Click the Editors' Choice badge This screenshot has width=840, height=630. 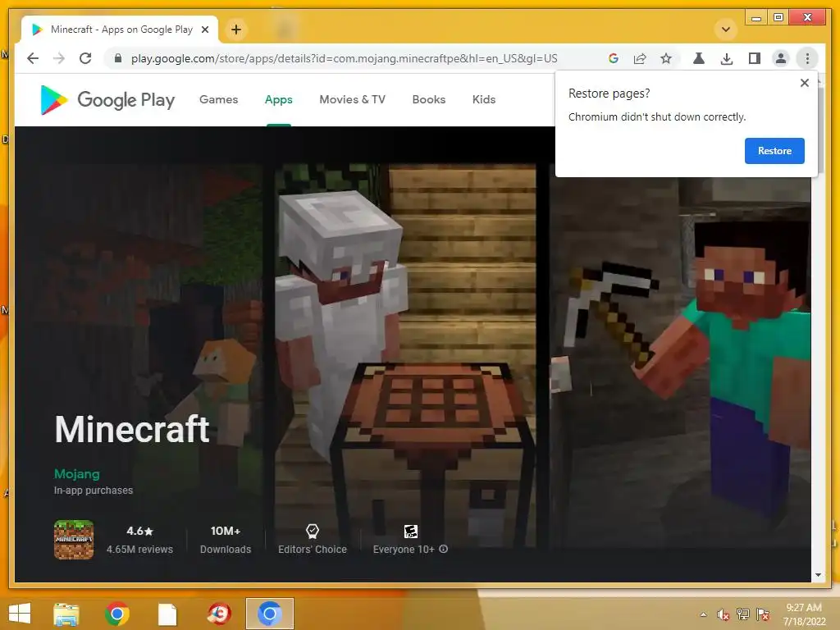[313, 540]
